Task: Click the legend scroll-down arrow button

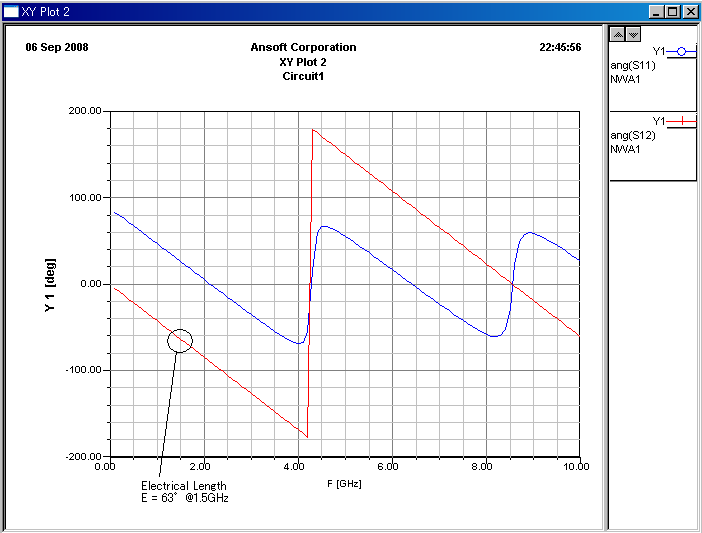Action: 633,34
